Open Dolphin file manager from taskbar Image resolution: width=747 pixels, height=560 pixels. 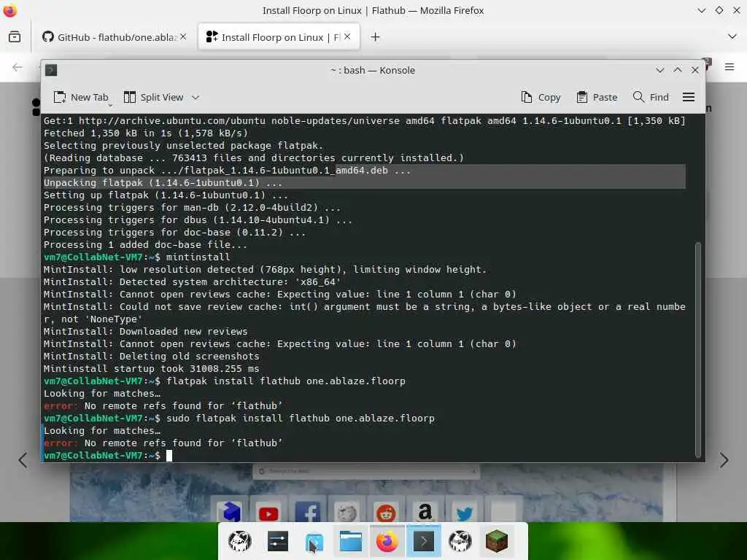(x=351, y=542)
